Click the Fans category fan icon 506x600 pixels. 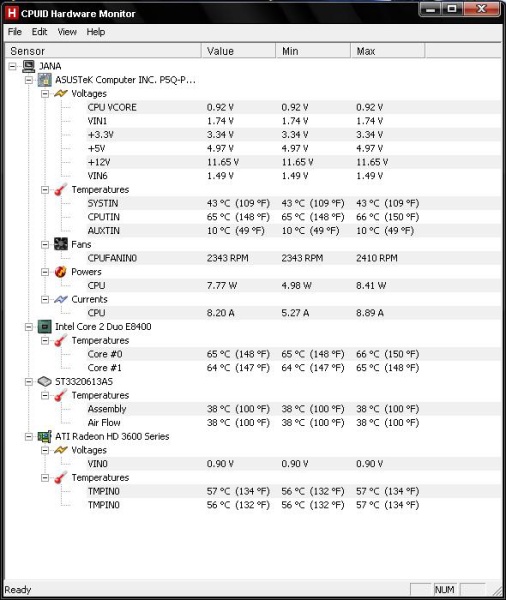point(61,244)
